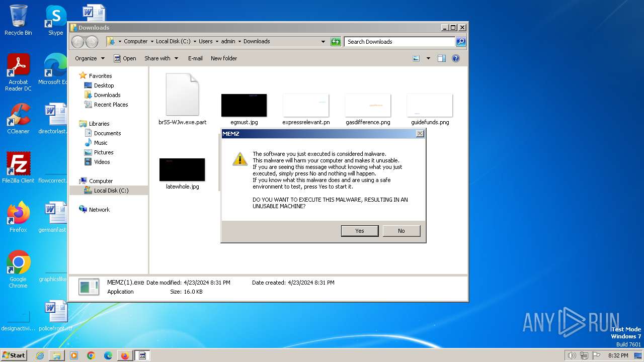Open Skype desktop shortcut
This screenshot has width=644, height=362.
coord(55,20)
